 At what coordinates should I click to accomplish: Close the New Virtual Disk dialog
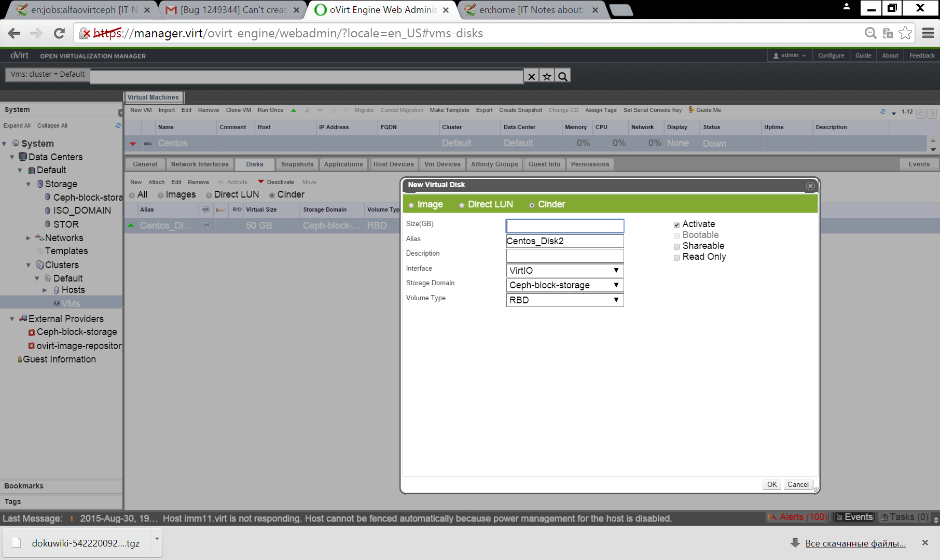pos(810,186)
